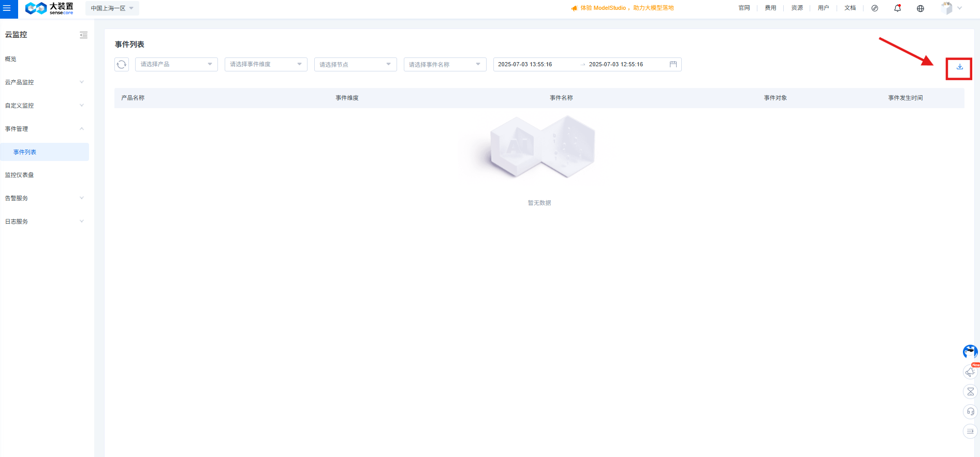Open the 请选择节点 dropdown
980x457 pixels.
[355, 64]
